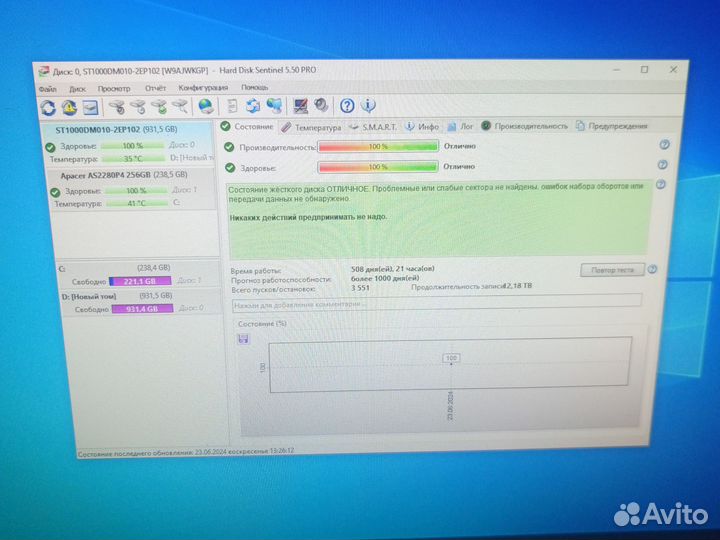Click the working time value 508 дня(ей)
The height and width of the screenshot is (540, 720).
[393, 269]
